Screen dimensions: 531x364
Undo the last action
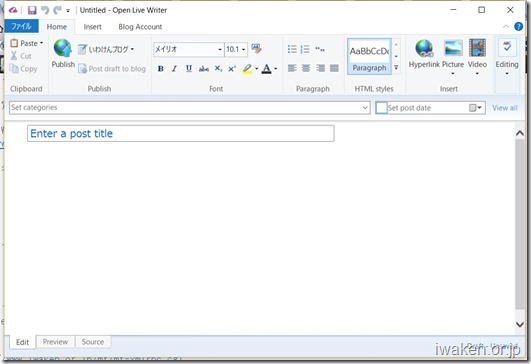45,10
